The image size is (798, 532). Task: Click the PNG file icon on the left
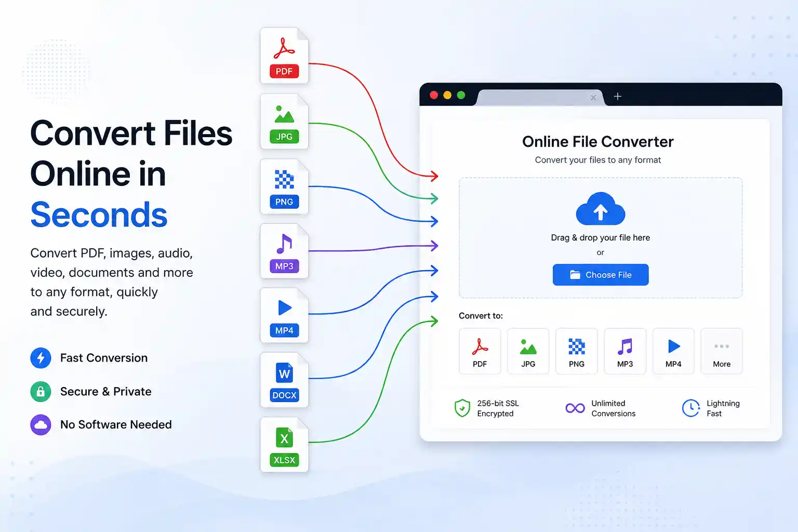(x=284, y=187)
